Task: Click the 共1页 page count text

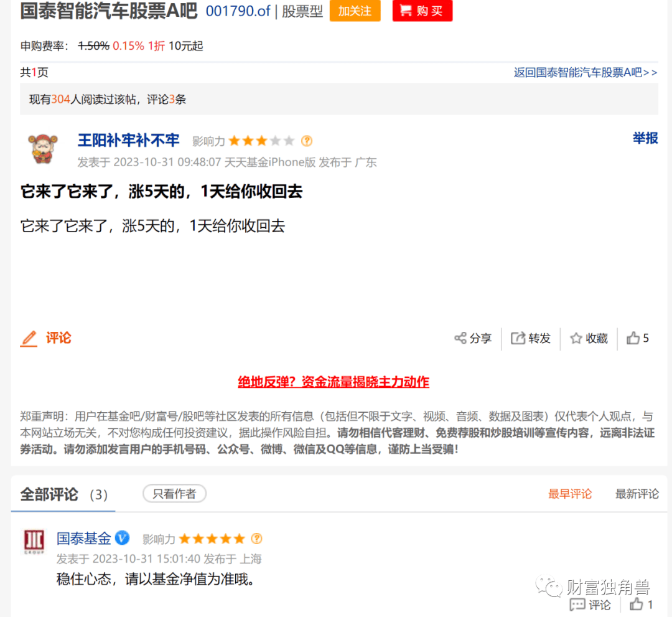Action: coord(34,72)
